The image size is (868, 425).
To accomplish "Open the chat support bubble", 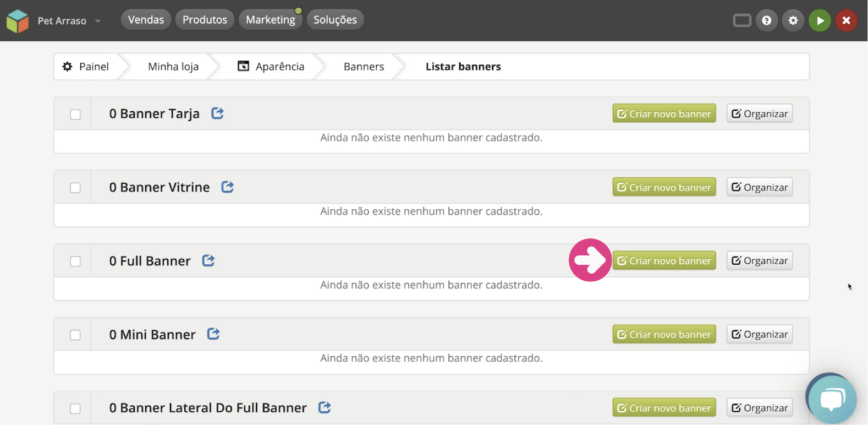I will point(832,399).
